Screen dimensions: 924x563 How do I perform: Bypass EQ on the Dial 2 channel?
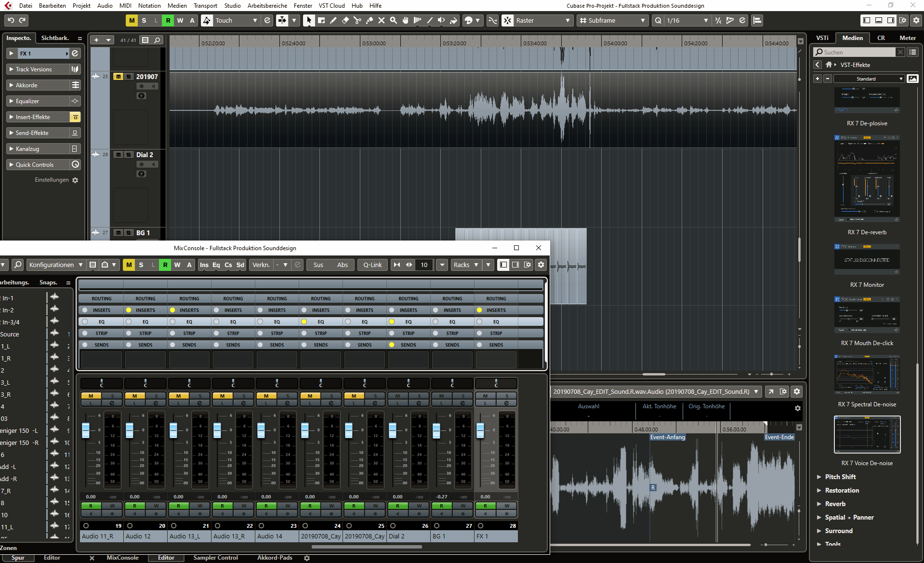(392, 322)
